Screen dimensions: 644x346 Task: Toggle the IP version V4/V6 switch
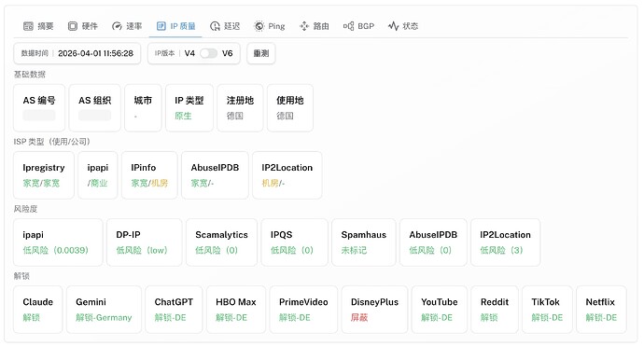(x=208, y=53)
